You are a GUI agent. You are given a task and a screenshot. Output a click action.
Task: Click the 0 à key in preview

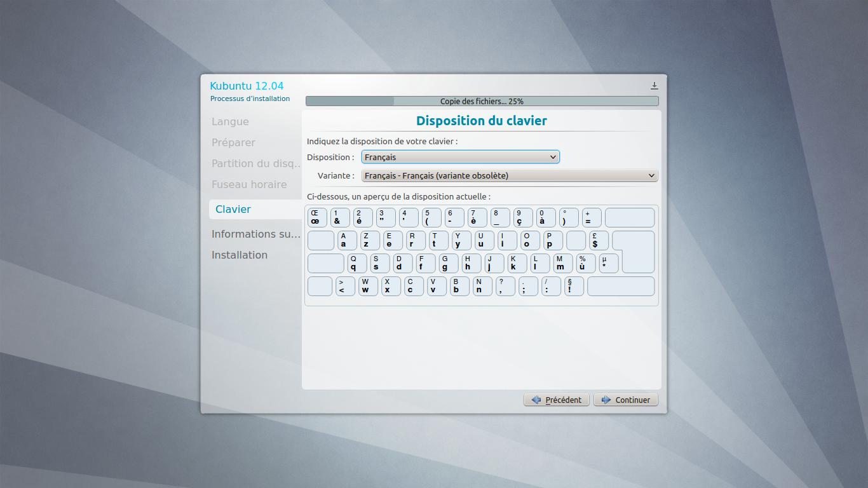[546, 217]
